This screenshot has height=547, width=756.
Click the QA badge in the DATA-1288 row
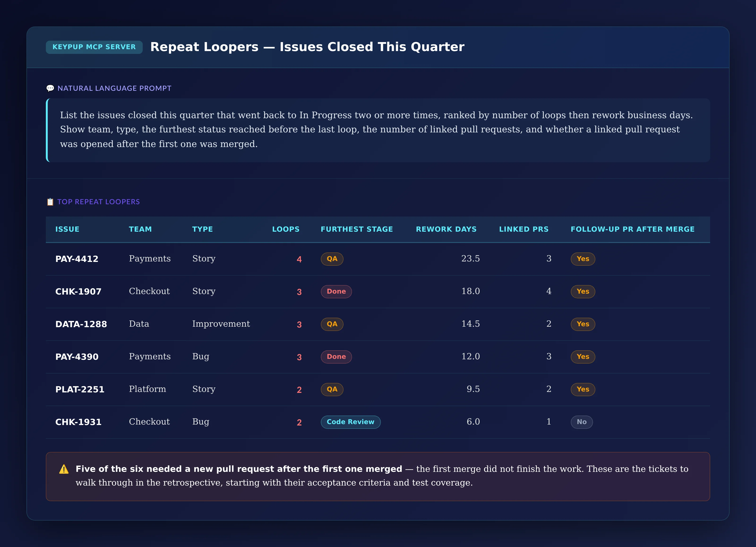coord(332,324)
